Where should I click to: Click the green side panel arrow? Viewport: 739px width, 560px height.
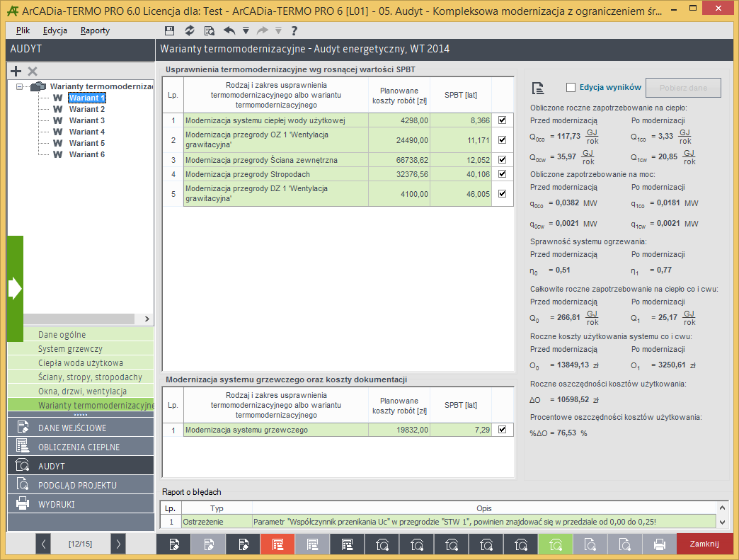(15, 288)
